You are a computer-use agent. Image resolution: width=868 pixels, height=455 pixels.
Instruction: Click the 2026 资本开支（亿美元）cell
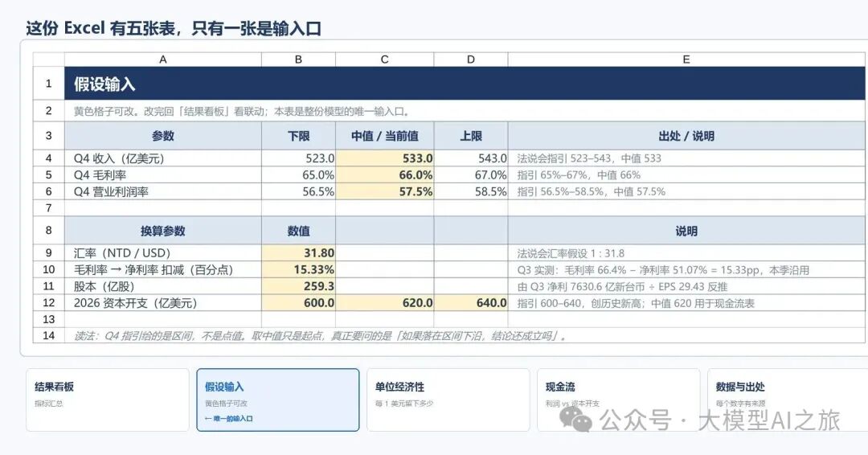(162, 303)
